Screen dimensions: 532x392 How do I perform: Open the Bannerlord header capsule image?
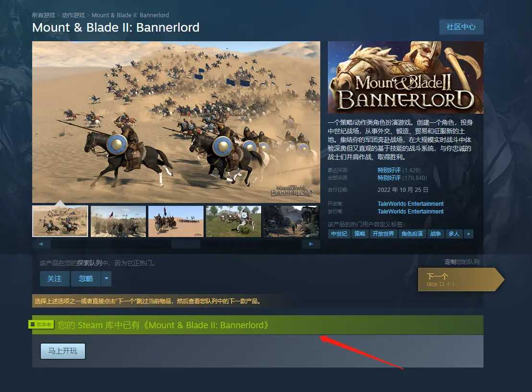coord(405,77)
